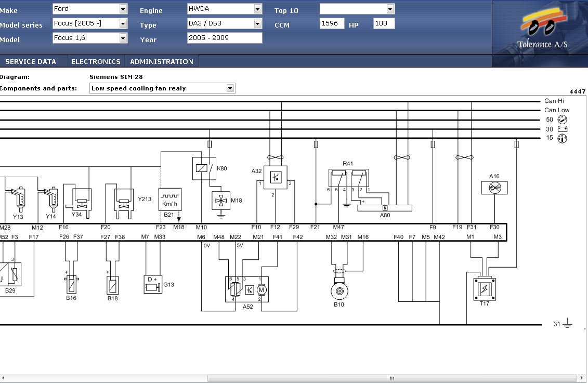Screen dimensions: 588x384
Task: Select the M18 cooling fan symbol
Action: click(x=221, y=201)
